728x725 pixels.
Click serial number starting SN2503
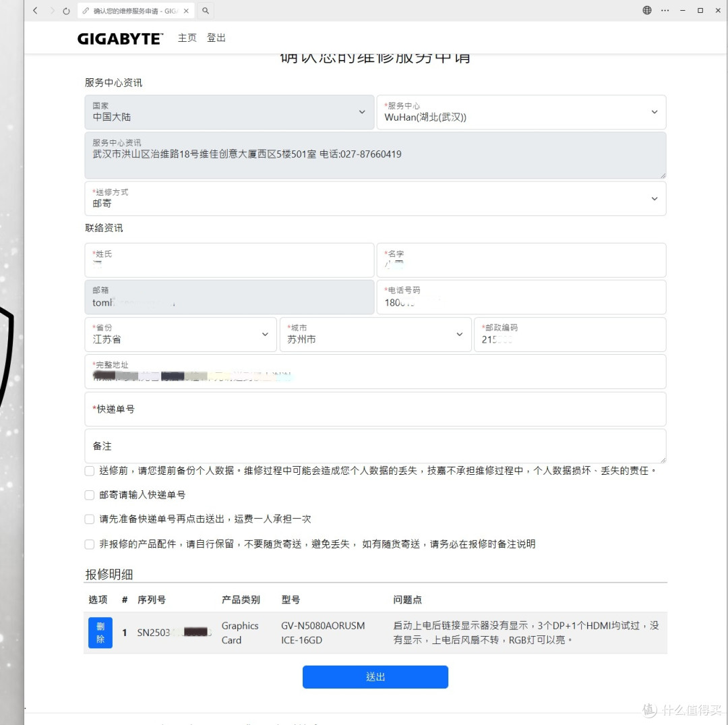pos(174,633)
